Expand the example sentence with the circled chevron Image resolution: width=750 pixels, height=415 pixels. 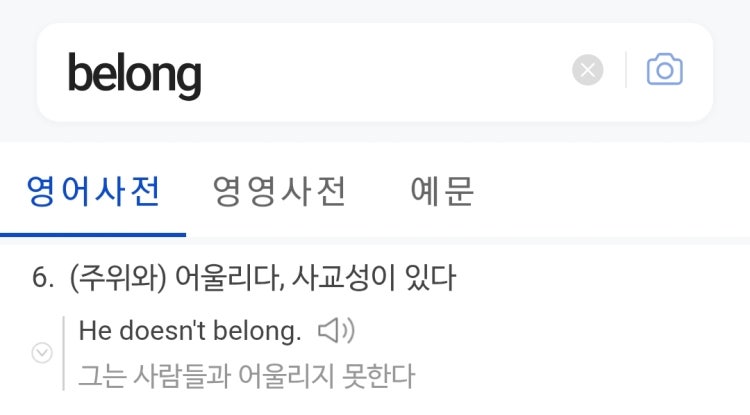click(x=42, y=352)
